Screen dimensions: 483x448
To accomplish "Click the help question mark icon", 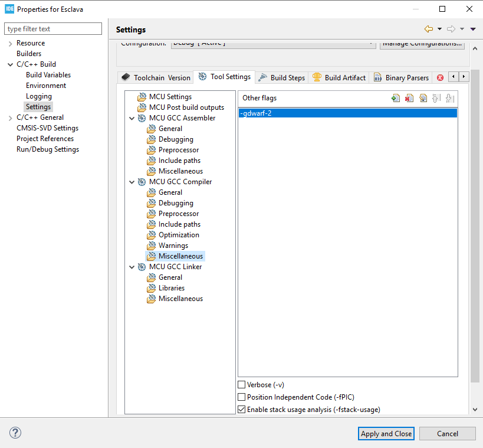I will coord(15,433).
